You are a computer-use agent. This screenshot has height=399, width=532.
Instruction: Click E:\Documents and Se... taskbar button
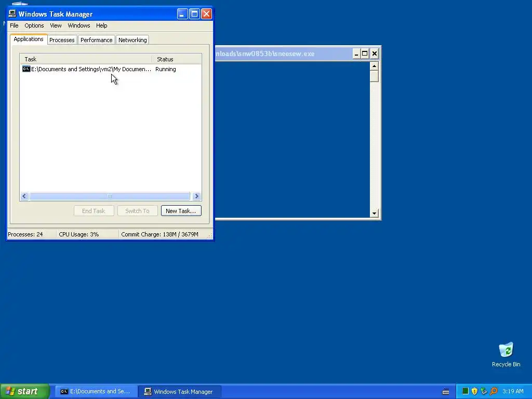point(96,392)
